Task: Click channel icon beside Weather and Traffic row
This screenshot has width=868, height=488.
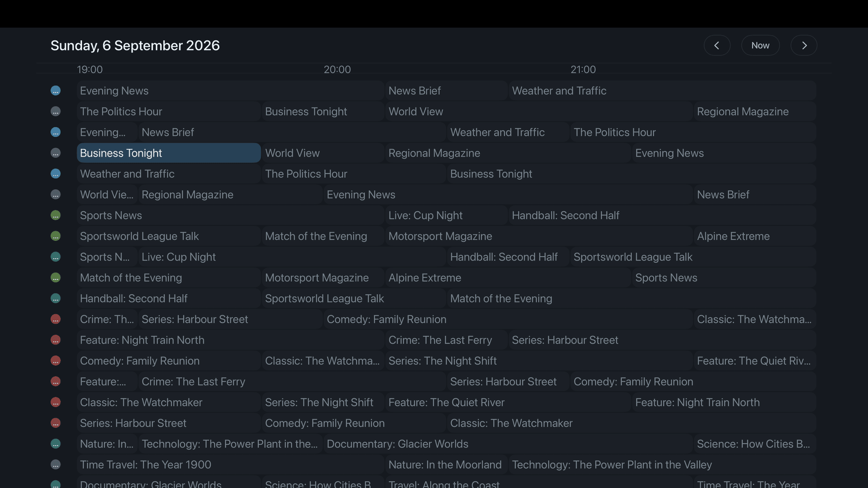Action: 55,173
